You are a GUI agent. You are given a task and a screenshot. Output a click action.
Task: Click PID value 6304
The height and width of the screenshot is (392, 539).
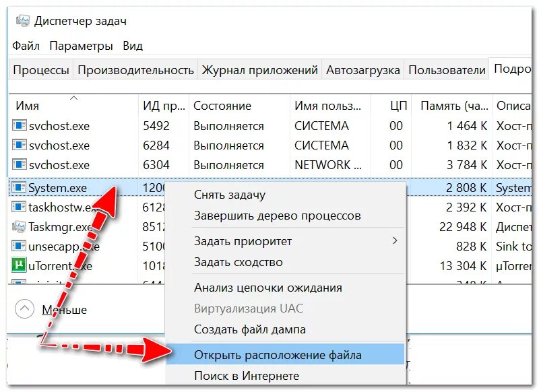(156, 165)
